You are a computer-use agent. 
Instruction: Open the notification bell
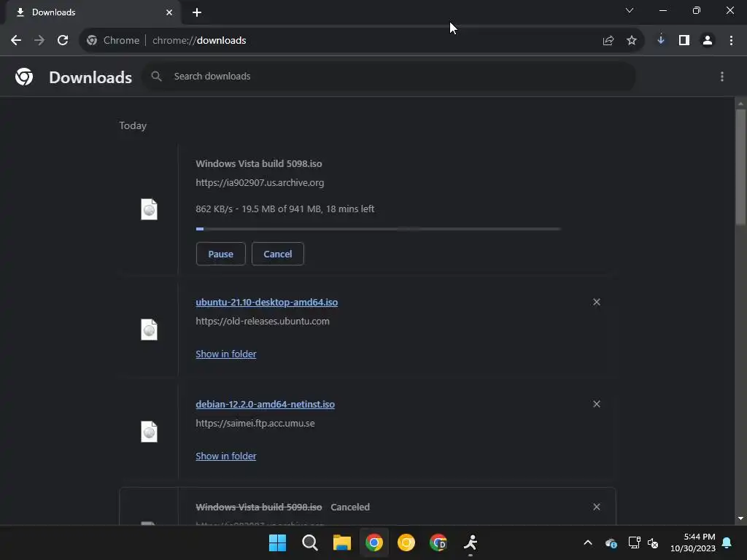pos(727,542)
